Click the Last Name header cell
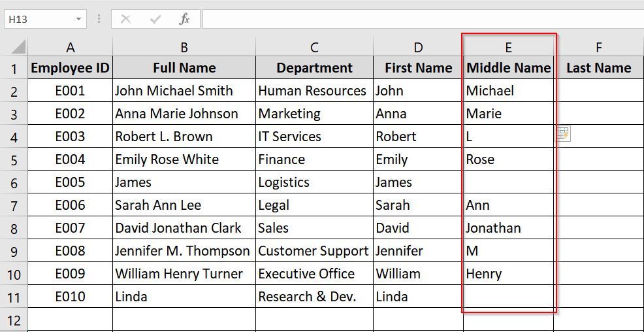 tap(599, 68)
